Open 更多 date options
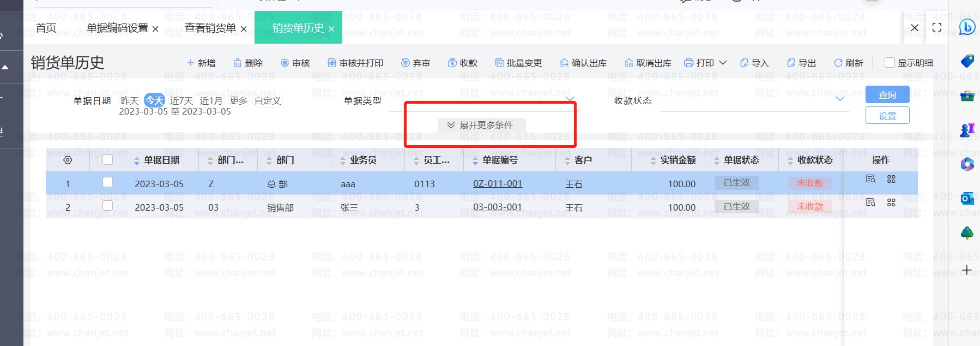 [239, 100]
